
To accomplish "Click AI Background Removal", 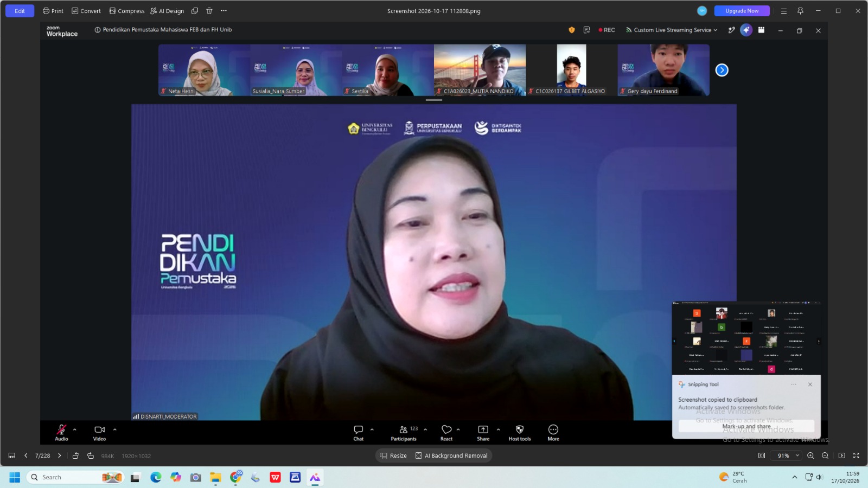I will tap(451, 456).
